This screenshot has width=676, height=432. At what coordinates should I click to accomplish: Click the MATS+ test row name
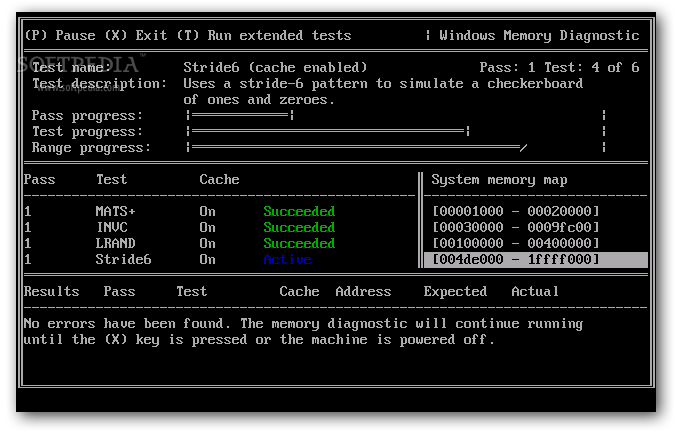tap(115, 211)
